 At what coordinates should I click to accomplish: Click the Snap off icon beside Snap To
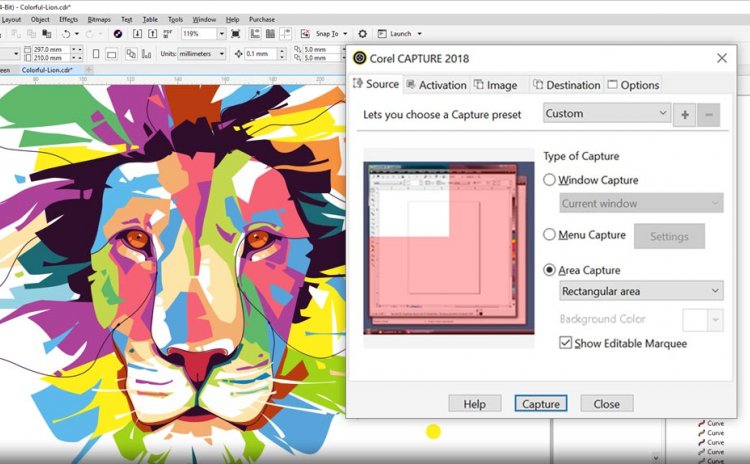[x=305, y=33]
